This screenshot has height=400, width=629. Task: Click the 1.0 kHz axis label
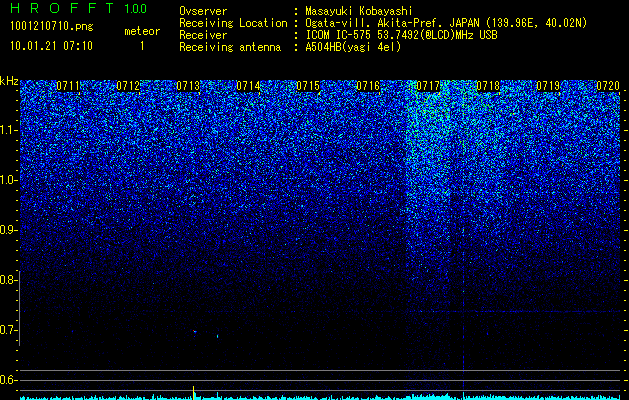coord(7,180)
